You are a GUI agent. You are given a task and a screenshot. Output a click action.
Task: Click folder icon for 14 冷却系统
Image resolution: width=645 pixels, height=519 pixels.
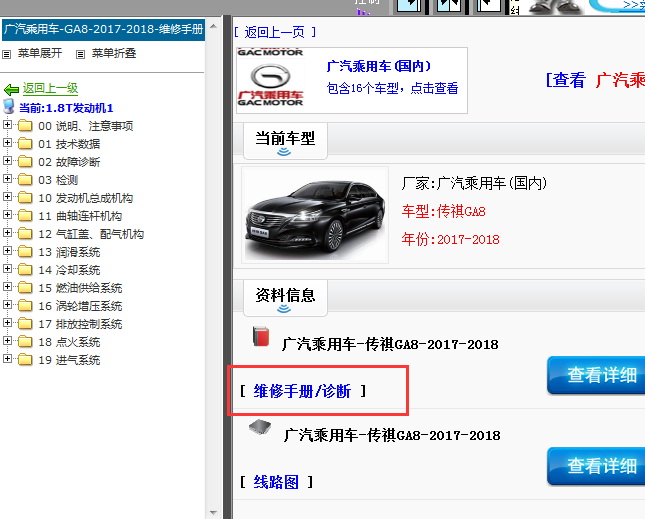pyautogui.click(x=25, y=270)
